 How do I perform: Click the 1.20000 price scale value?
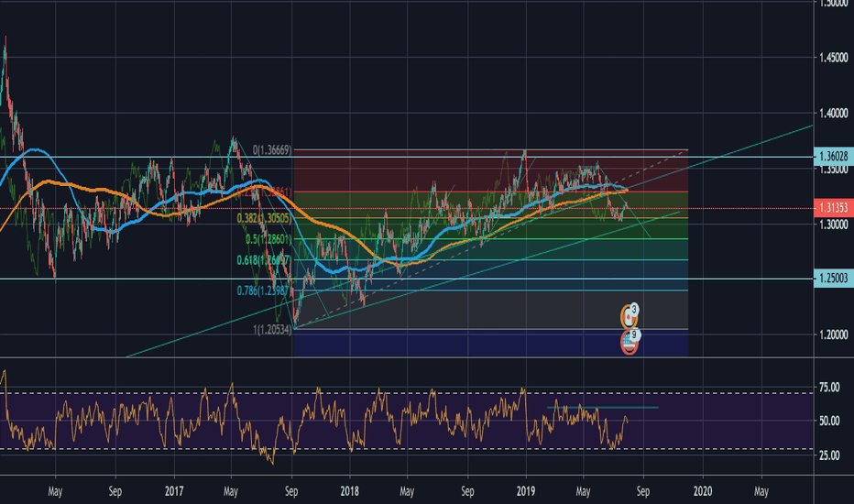pos(833,334)
